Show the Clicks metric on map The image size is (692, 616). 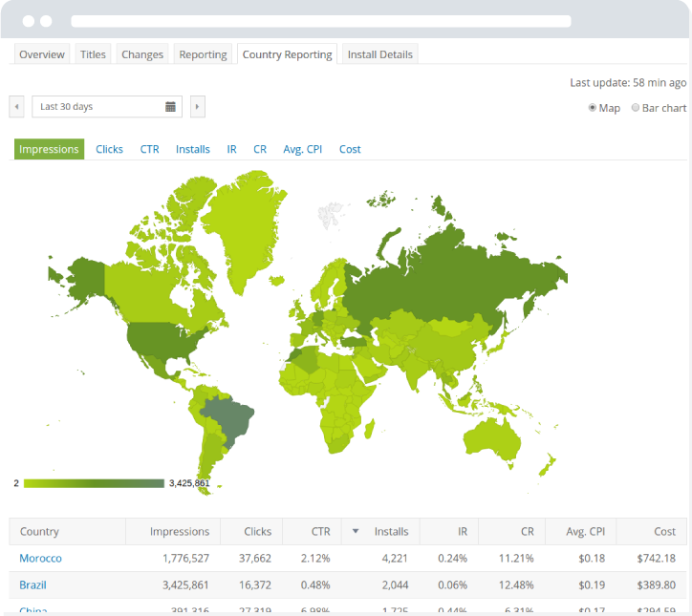point(109,149)
